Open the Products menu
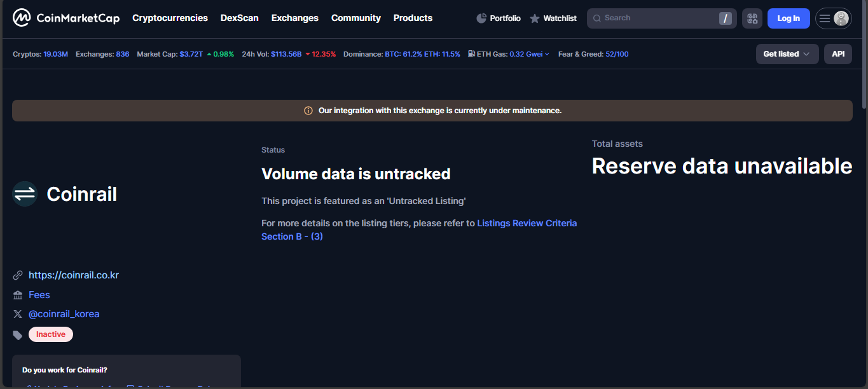This screenshot has width=868, height=389. pyautogui.click(x=413, y=18)
